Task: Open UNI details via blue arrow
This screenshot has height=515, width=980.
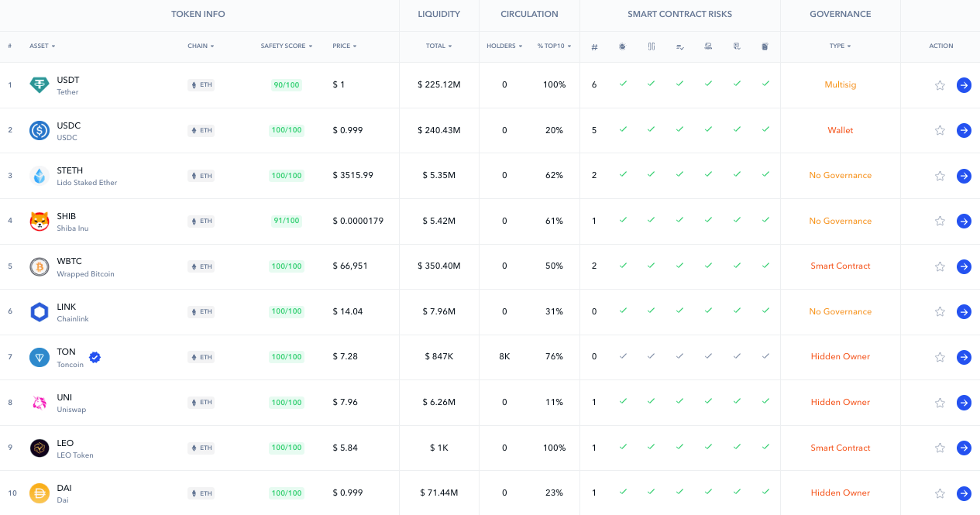Action: pyautogui.click(x=964, y=403)
